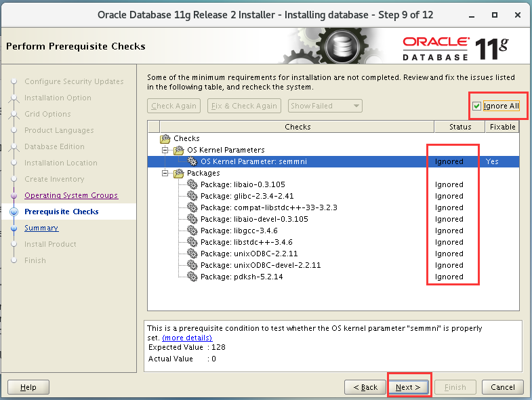Select Package: libaio-devel-0.3.105 row
532x400 pixels.
pos(333,219)
